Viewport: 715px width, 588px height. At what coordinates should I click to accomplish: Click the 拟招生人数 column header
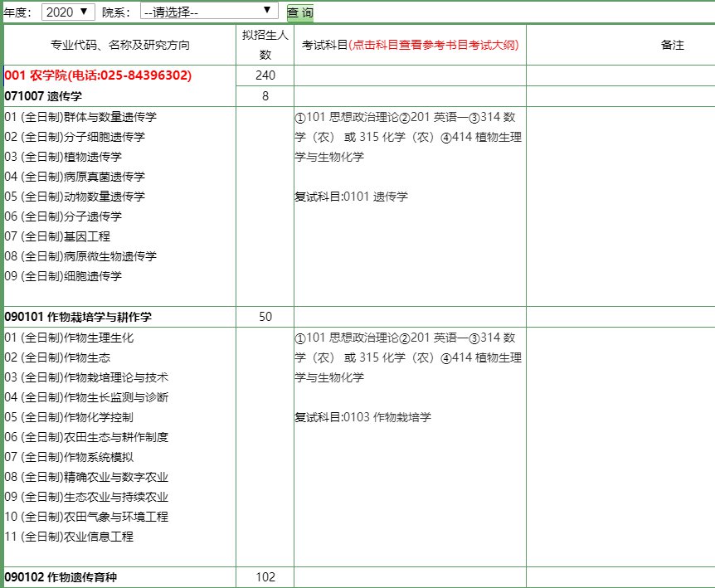[x=265, y=45]
